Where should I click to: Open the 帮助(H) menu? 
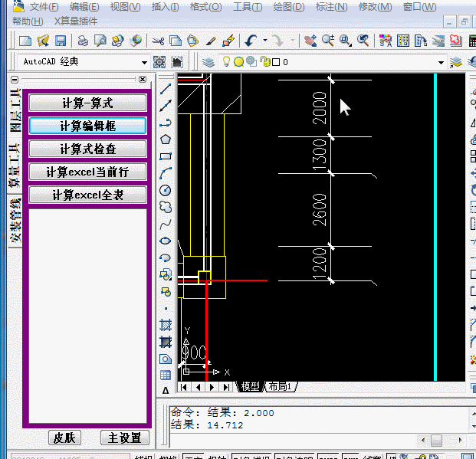point(28,21)
